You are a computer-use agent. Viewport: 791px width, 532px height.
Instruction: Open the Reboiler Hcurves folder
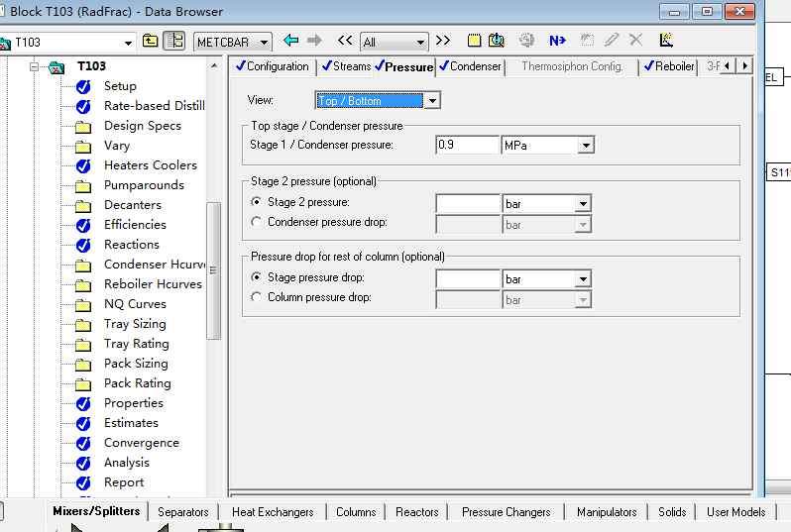pos(153,284)
